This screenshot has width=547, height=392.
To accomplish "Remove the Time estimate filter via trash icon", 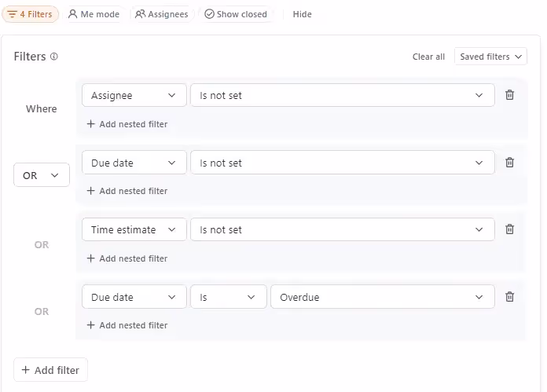I will (509, 229).
